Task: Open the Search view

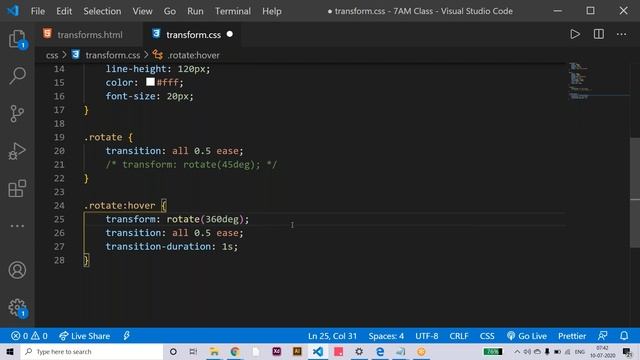Action: 17,76
